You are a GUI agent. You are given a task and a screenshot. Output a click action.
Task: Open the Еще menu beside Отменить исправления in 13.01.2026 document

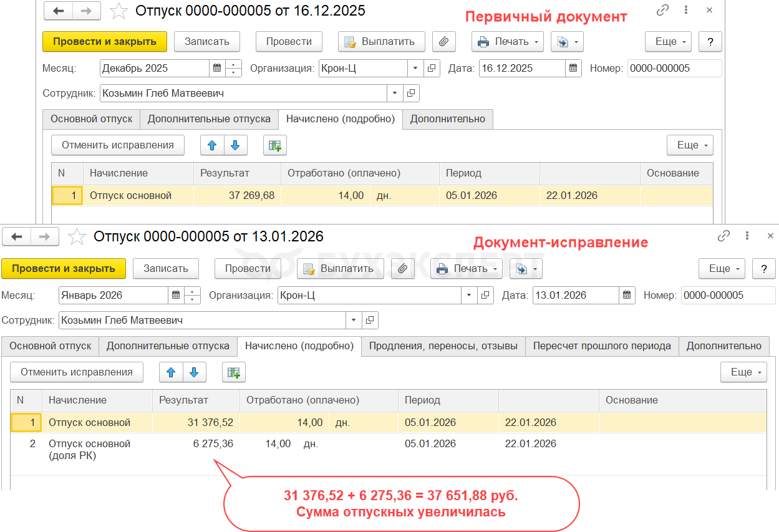pyautogui.click(x=743, y=372)
